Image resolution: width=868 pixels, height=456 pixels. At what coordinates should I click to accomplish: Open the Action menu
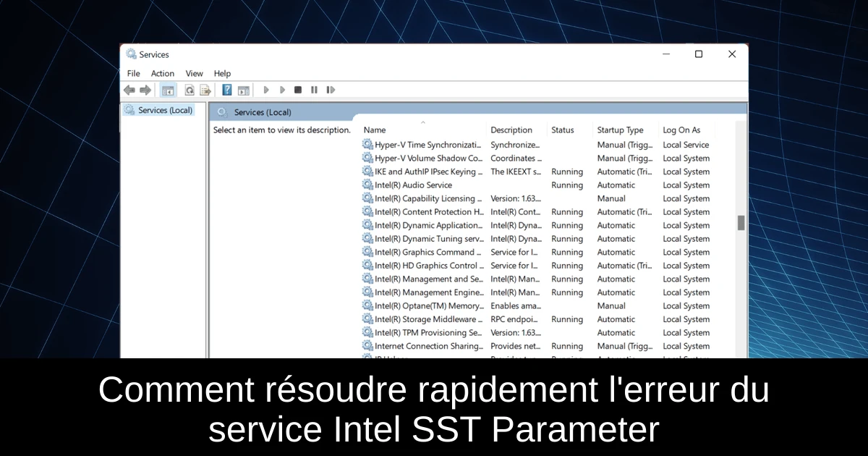(x=163, y=73)
